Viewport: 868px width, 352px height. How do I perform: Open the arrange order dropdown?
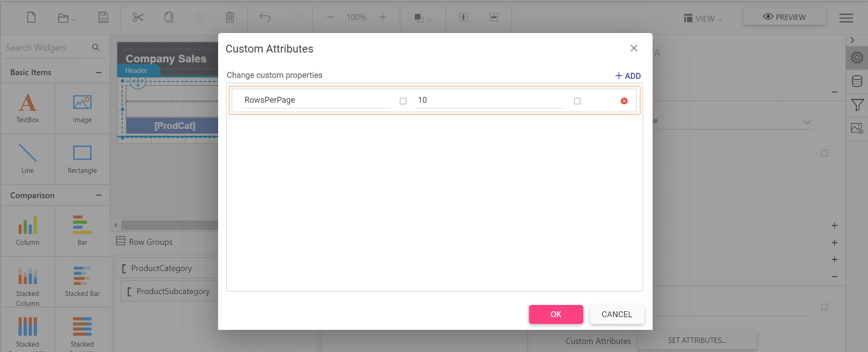[x=423, y=18]
